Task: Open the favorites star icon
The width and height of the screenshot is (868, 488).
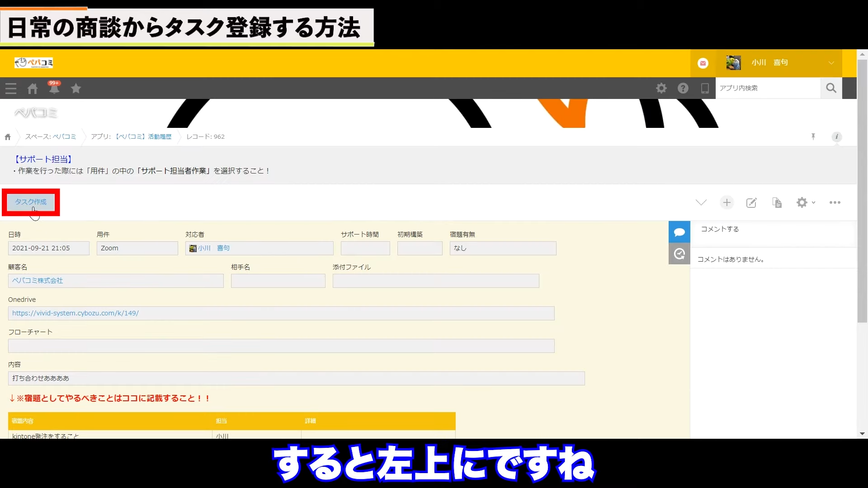Action: point(76,89)
